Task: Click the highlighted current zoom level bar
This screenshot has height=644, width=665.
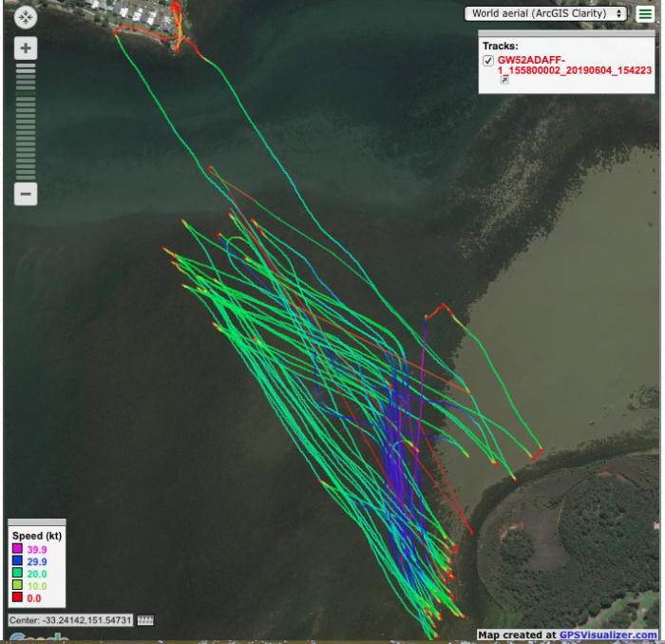Action: tap(26, 93)
